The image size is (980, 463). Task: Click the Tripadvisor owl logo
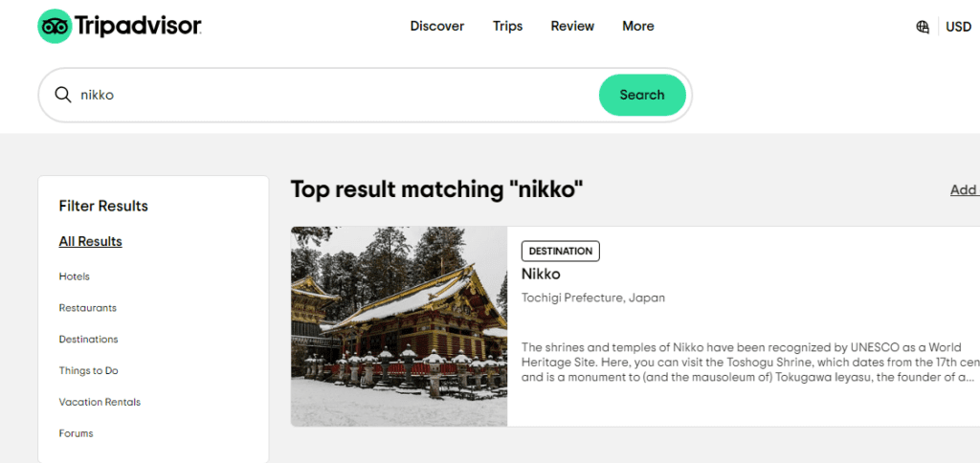[x=56, y=27]
